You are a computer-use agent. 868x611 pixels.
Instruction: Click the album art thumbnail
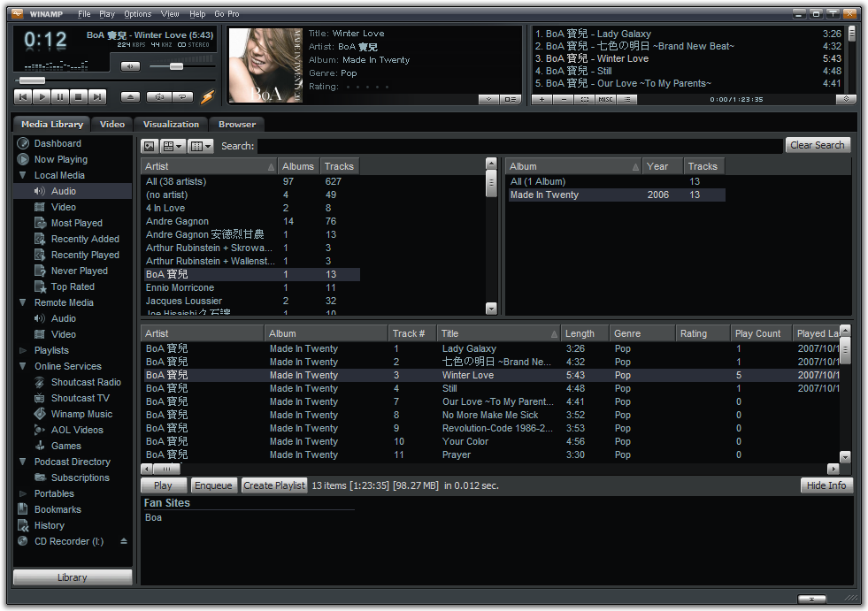click(265, 65)
